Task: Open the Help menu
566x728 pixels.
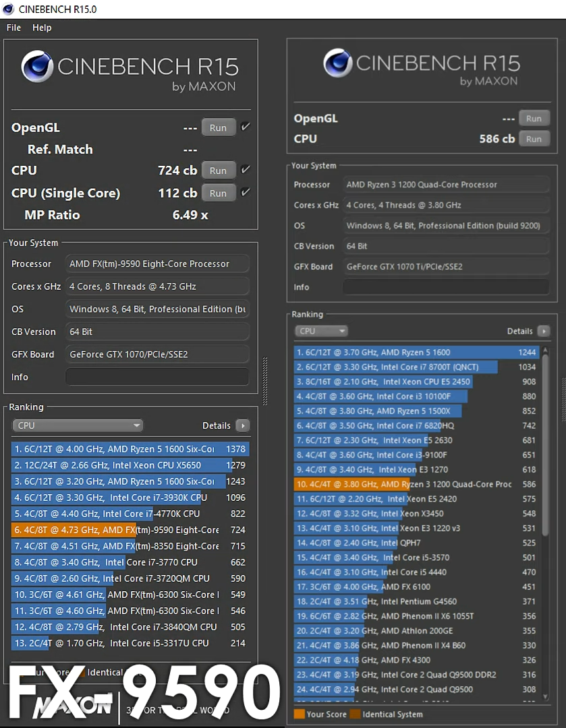Action: [x=42, y=28]
